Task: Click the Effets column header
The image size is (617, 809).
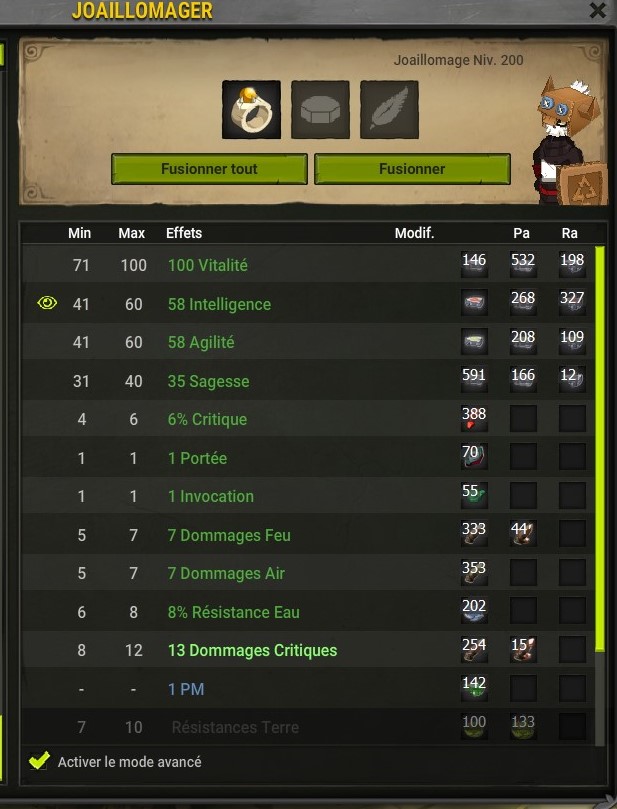Action: pyautogui.click(x=184, y=233)
